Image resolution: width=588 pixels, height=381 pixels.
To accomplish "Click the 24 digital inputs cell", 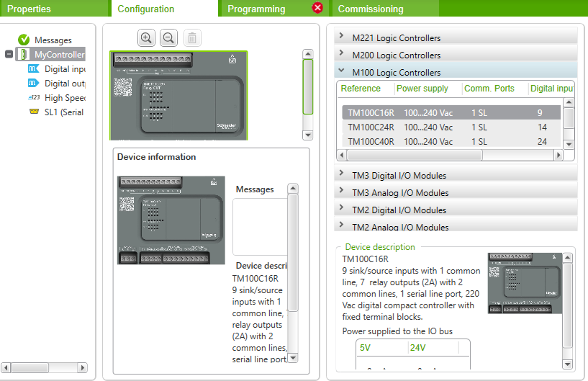I will (x=542, y=141).
